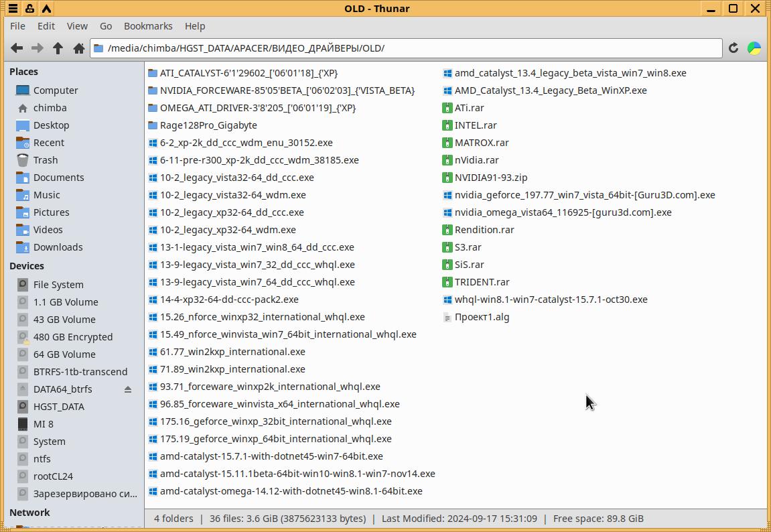771x532 pixels.
Task: Select the nVidia.rar archive icon
Action: 447,160
